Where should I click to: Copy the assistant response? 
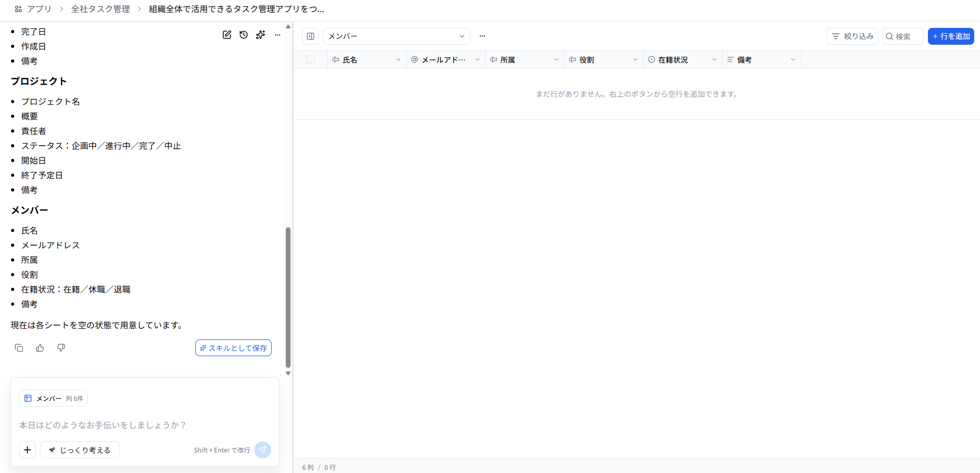click(x=19, y=348)
